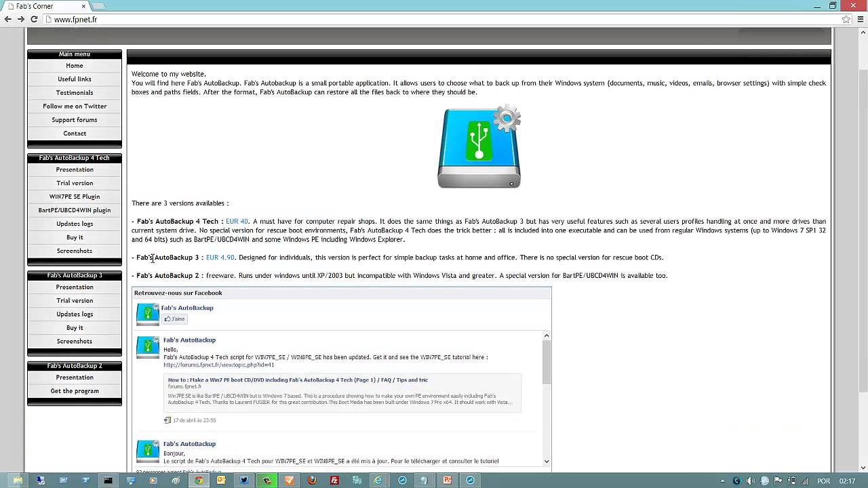Open Updates logs under Fab's AutoBackup 4 Tech

[75, 224]
